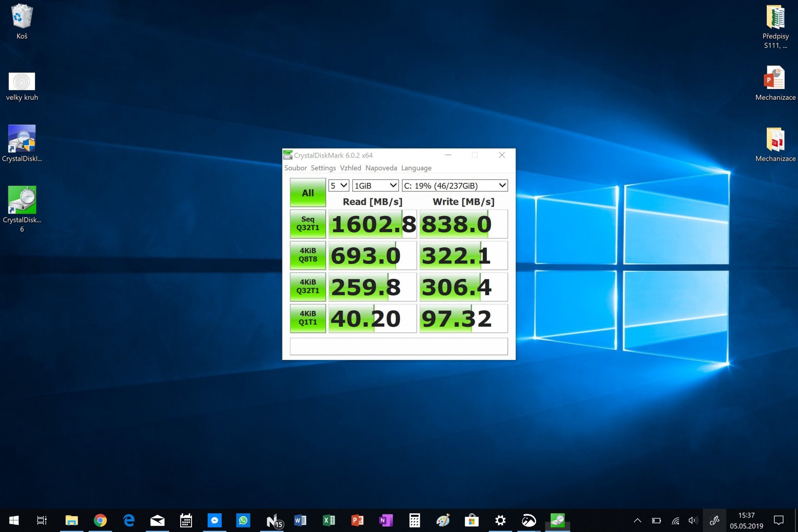Image resolution: width=798 pixels, height=532 pixels.
Task: Open the Action Center notifications icon
Action: (778, 520)
